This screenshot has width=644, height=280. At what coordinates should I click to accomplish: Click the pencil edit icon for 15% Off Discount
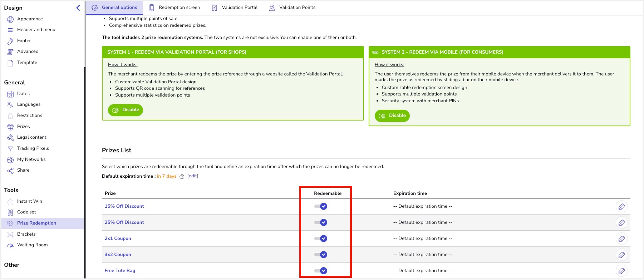[x=621, y=207]
